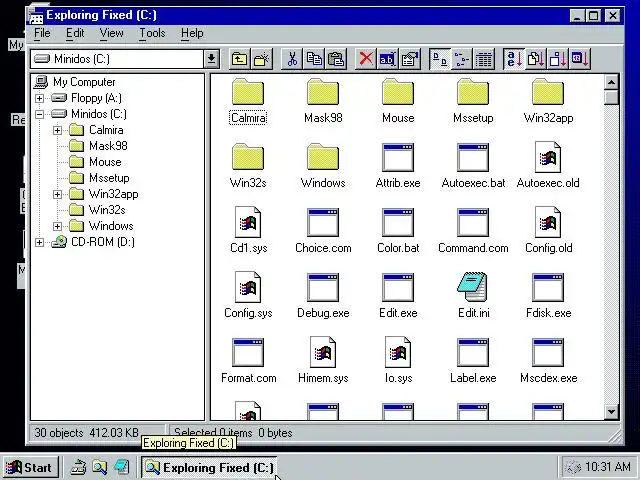The image size is (640, 480).
Task: Sort files by size
Action: coord(558,59)
